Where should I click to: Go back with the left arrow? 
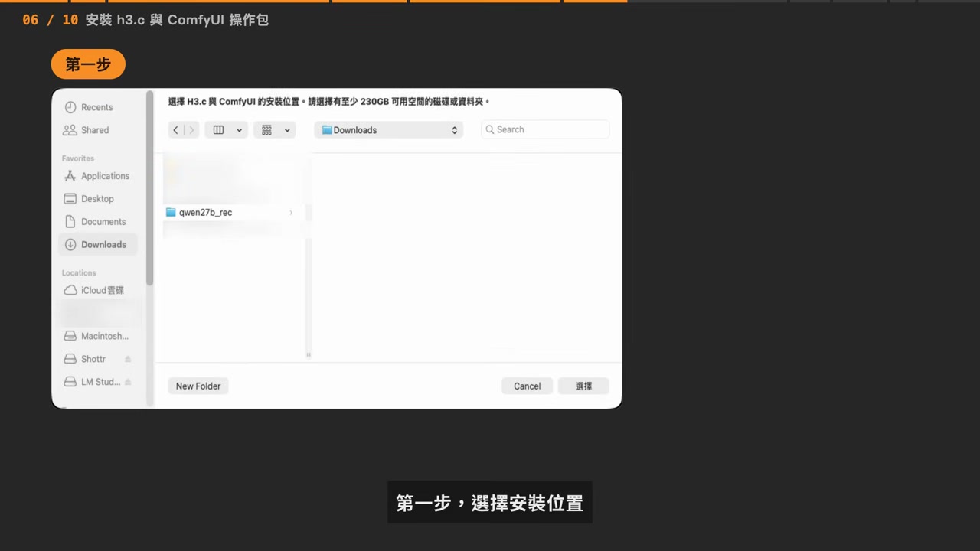pyautogui.click(x=175, y=130)
